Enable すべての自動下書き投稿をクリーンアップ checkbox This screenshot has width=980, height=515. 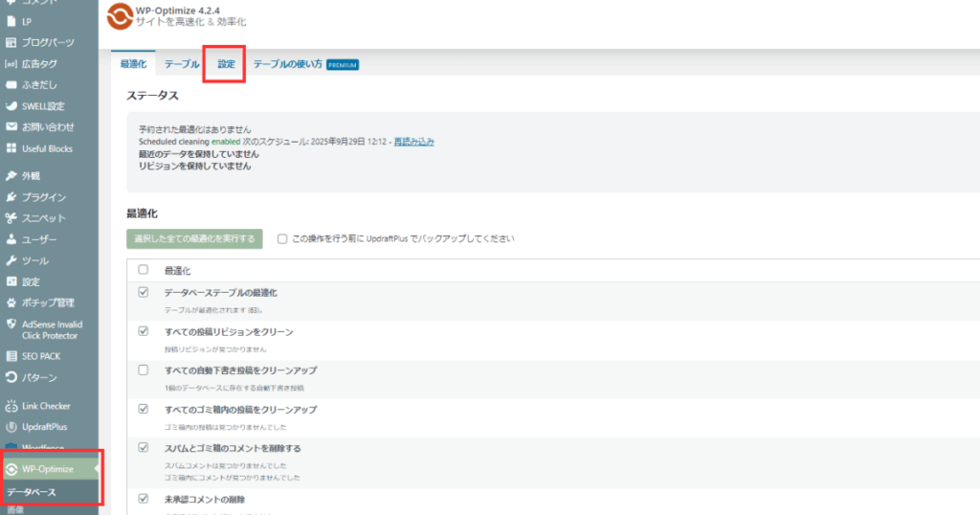tap(144, 369)
